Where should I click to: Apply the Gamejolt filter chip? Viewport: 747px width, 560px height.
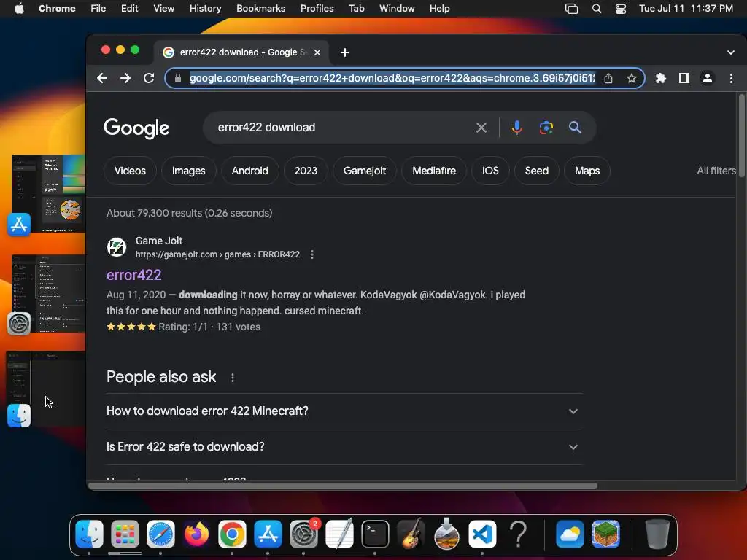click(x=365, y=171)
